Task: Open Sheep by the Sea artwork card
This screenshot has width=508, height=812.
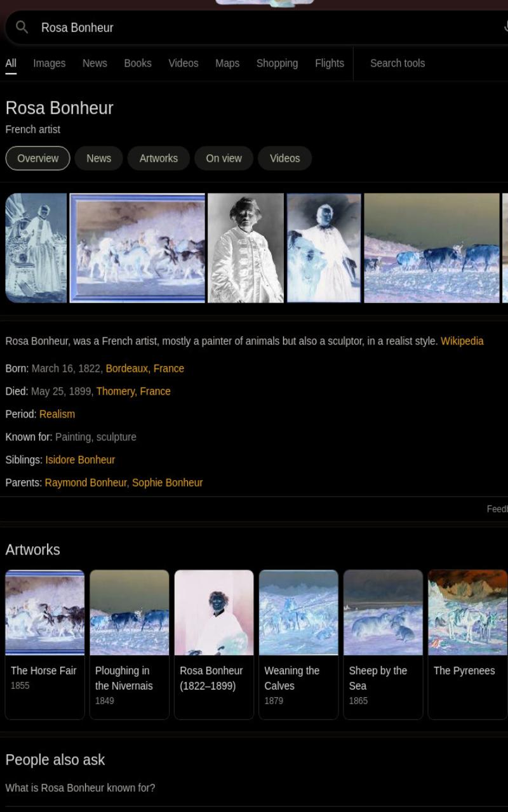Action: tap(383, 645)
